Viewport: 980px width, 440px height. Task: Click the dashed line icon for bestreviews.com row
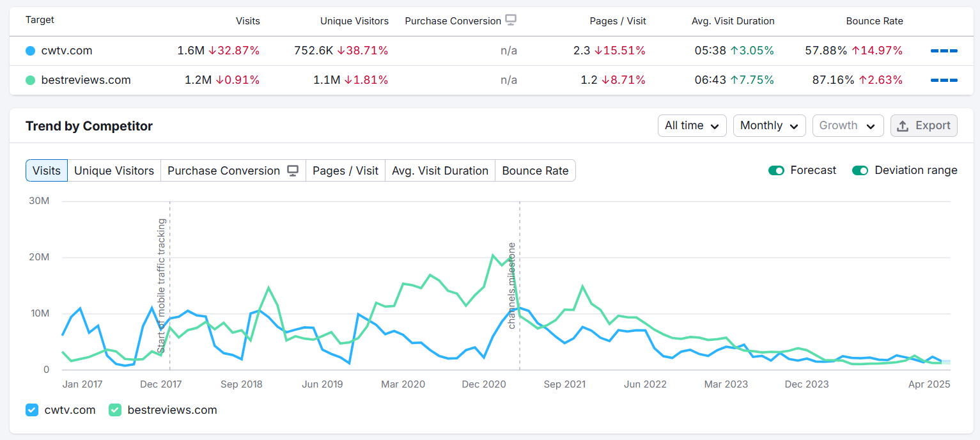[944, 80]
